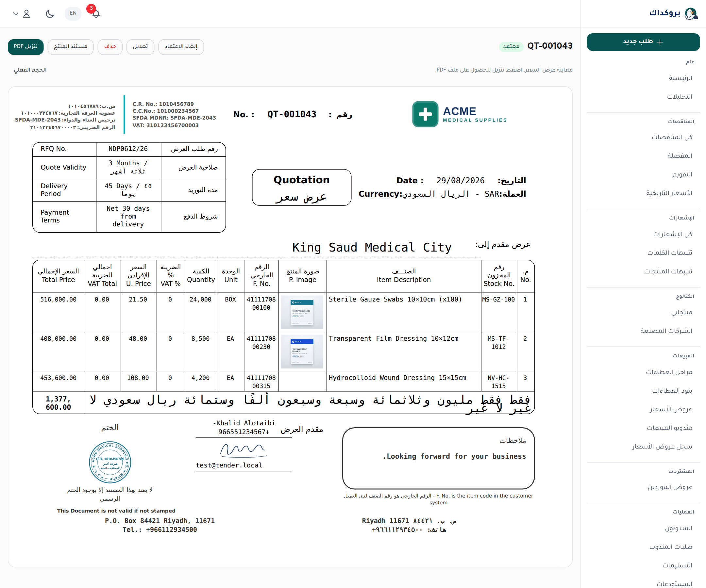Click the name Khalid Alotaibi

pos(245,423)
